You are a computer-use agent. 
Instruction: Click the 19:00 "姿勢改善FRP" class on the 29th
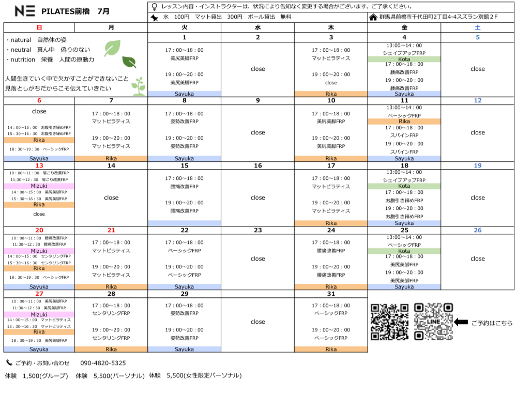184,338
